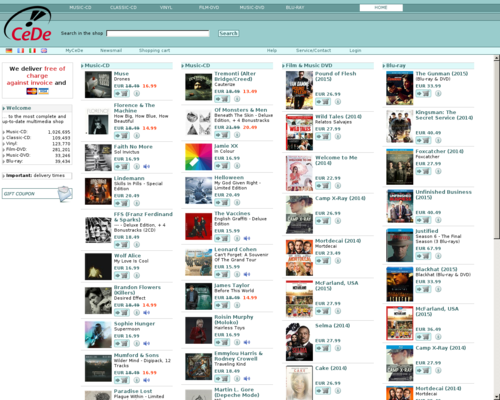Add Jamie XX In Colour to cart
This screenshot has height=400, width=500.
click(222, 166)
